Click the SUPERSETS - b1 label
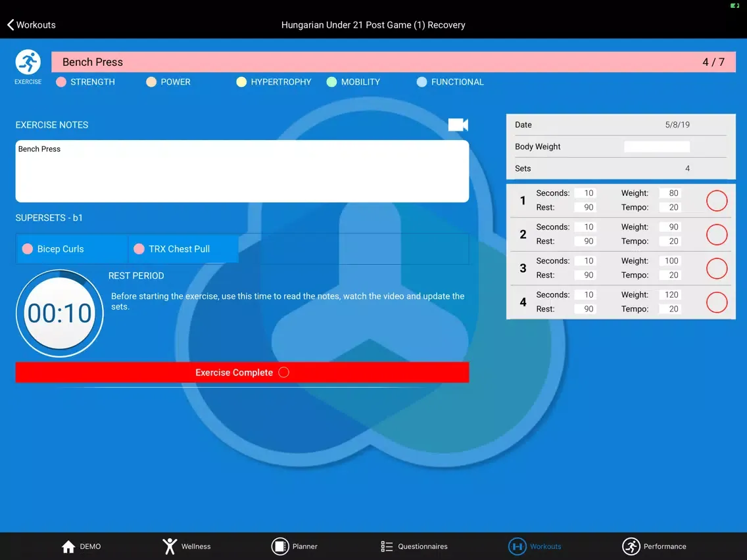 tap(49, 218)
